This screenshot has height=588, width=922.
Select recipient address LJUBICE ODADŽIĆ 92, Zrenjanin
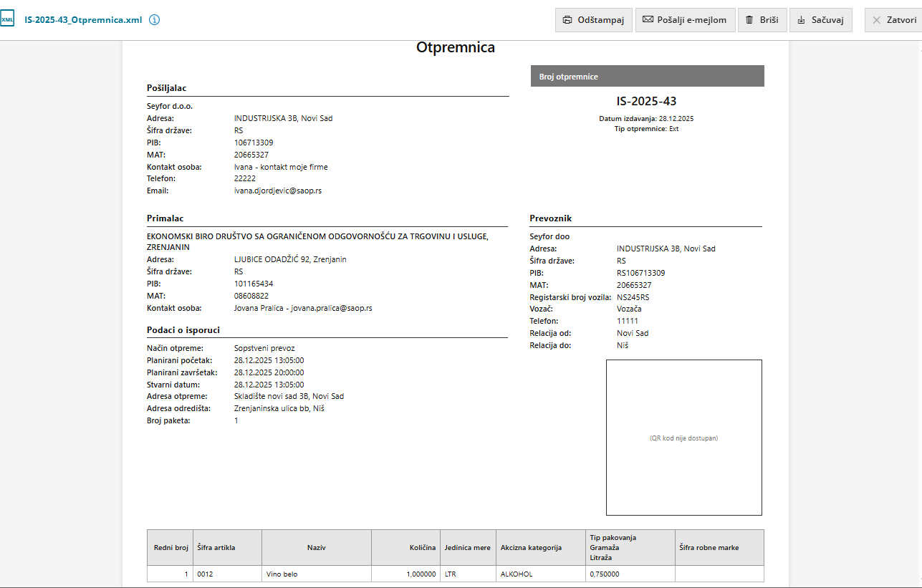tap(290, 259)
